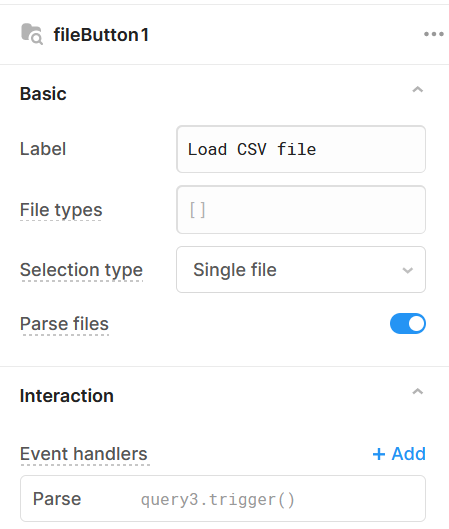Click the Event handlers label

84,454
